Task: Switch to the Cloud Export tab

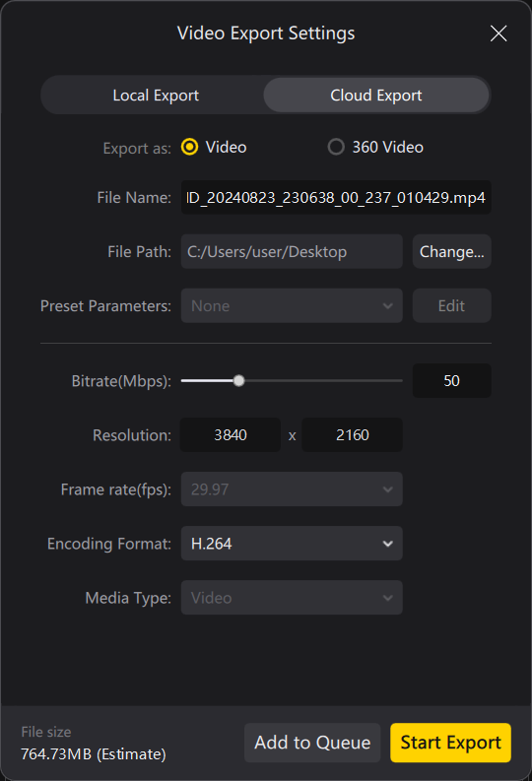Action: click(x=376, y=96)
